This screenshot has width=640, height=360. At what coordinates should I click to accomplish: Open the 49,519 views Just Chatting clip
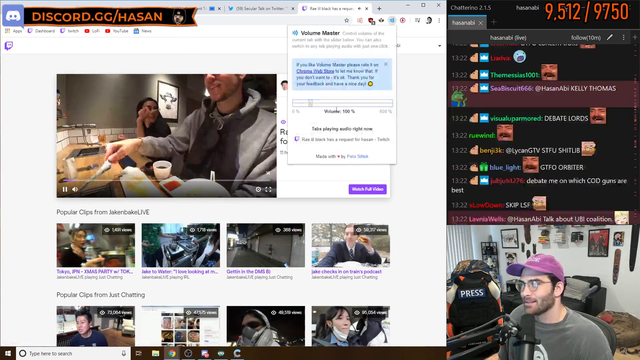pos(266,326)
